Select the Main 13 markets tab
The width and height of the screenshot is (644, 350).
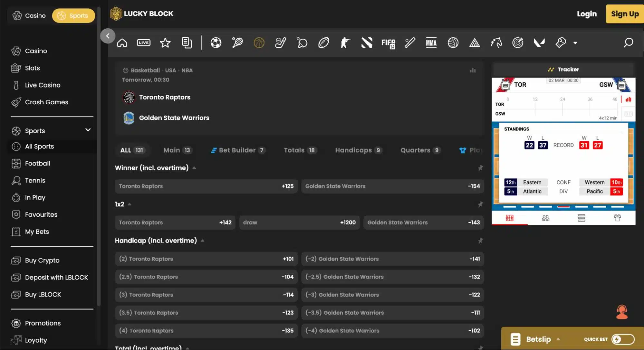[178, 150]
